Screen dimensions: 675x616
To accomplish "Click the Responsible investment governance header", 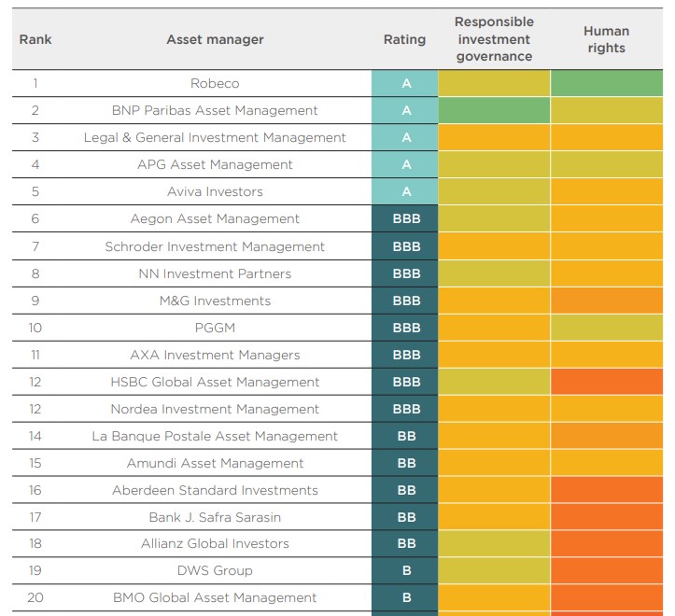I will [494, 39].
